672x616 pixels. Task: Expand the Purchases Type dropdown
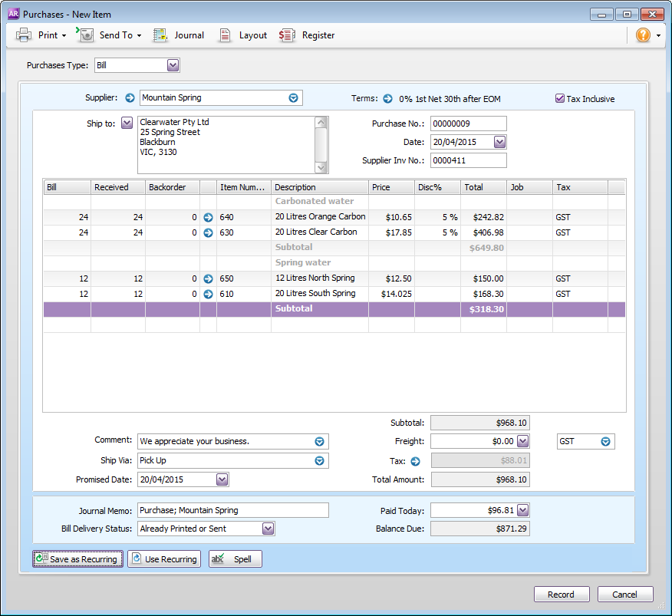(x=173, y=66)
